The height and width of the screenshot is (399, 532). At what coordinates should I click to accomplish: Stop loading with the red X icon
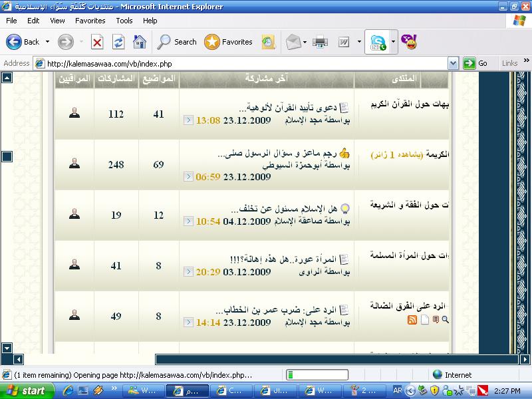pyautogui.click(x=97, y=42)
